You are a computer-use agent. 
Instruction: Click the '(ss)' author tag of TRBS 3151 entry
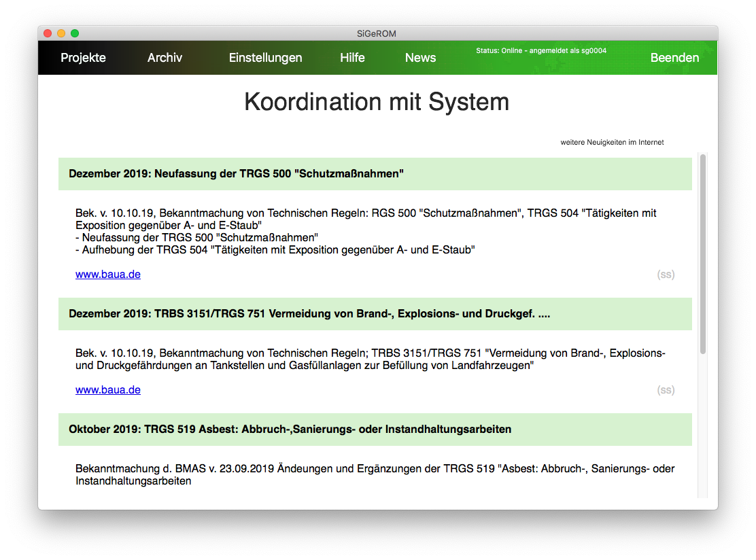[x=666, y=390]
